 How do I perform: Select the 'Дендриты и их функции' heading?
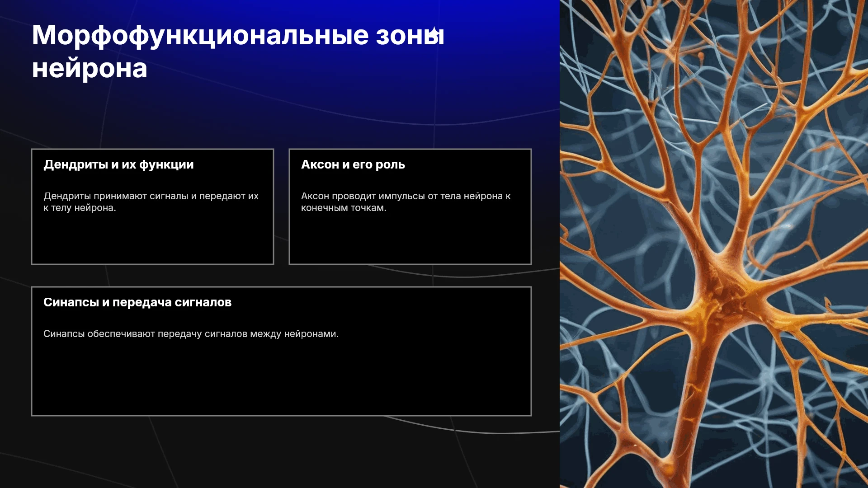click(118, 164)
